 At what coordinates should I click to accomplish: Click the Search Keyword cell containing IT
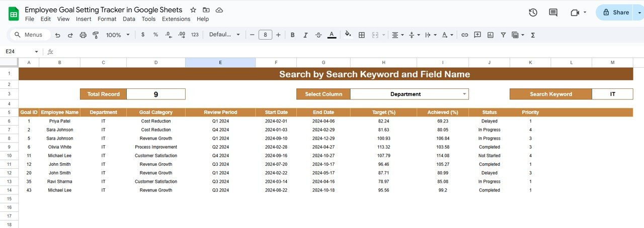[x=612, y=94]
